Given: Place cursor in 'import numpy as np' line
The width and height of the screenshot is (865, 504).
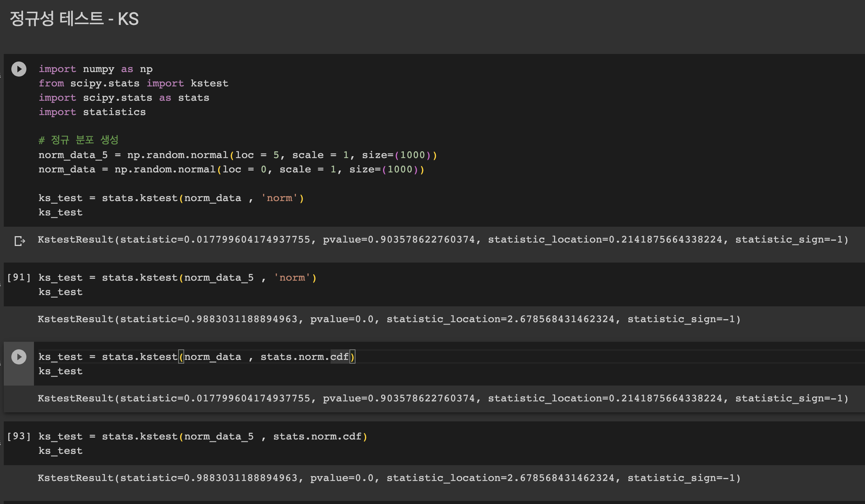Looking at the screenshot, I should [95, 69].
